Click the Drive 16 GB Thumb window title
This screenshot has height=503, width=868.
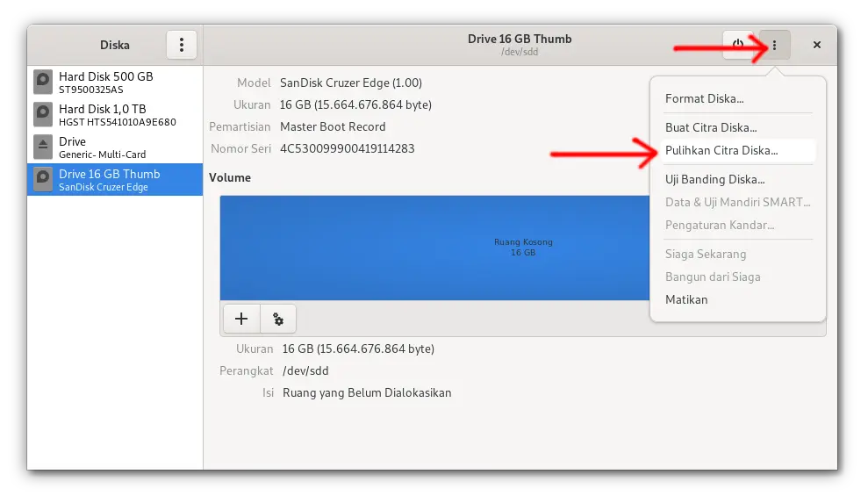(520, 39)
